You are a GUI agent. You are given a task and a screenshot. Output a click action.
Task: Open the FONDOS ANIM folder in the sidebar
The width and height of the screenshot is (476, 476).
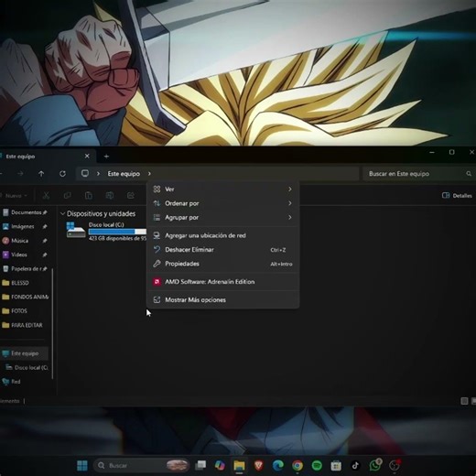(25, 297)
